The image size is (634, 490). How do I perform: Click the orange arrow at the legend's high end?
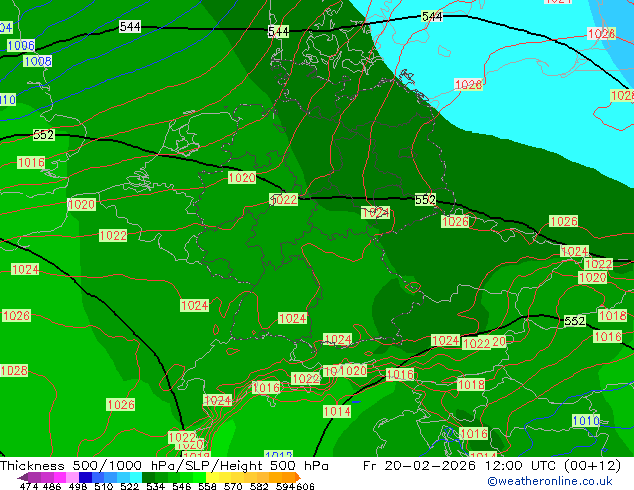click(298, 477)
